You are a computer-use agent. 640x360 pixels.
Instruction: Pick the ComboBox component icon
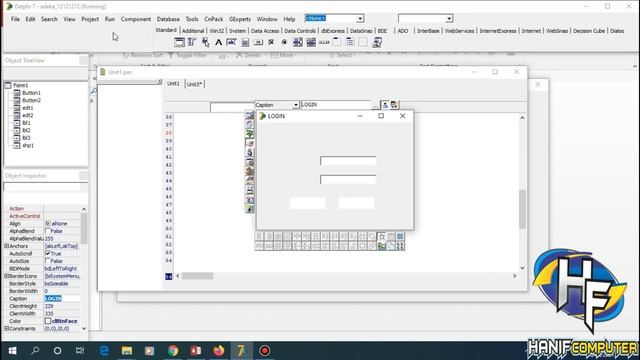(x=311, y=42)
